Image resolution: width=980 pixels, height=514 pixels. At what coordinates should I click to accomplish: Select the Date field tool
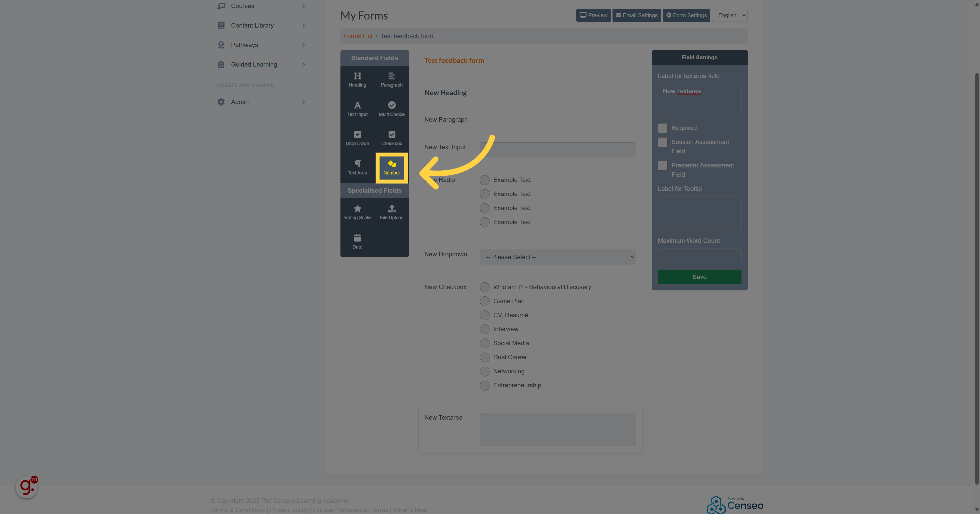tap(357, 240)
